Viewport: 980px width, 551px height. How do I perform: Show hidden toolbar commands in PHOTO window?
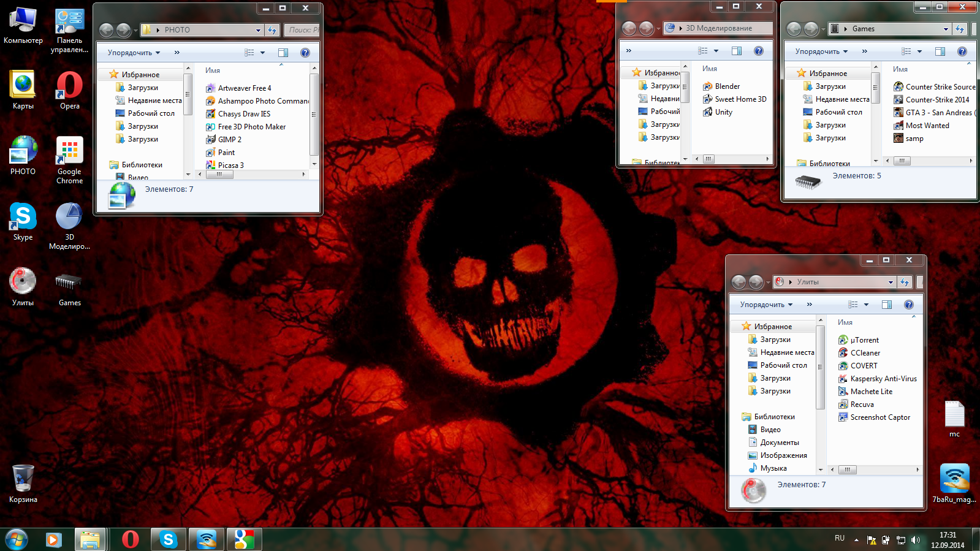[177, 53]
